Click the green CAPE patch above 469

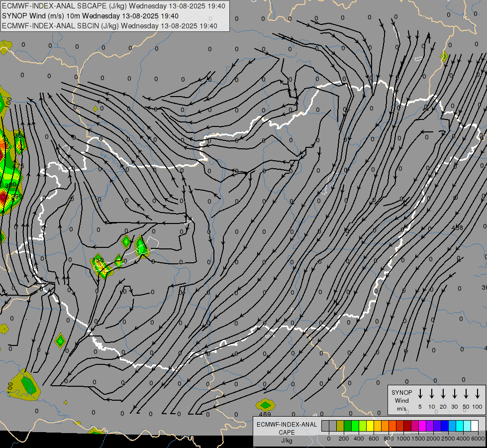266,405
